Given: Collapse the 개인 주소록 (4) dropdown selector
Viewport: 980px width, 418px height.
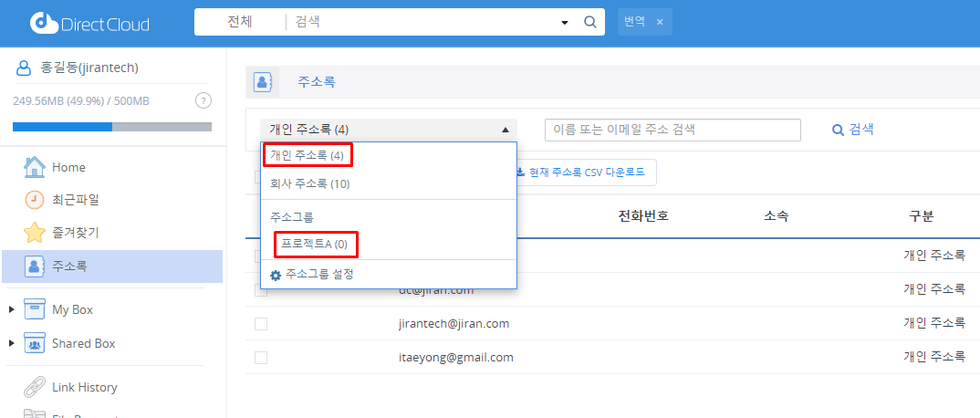Looking at the screenshot, I should (x=389, y=130).
